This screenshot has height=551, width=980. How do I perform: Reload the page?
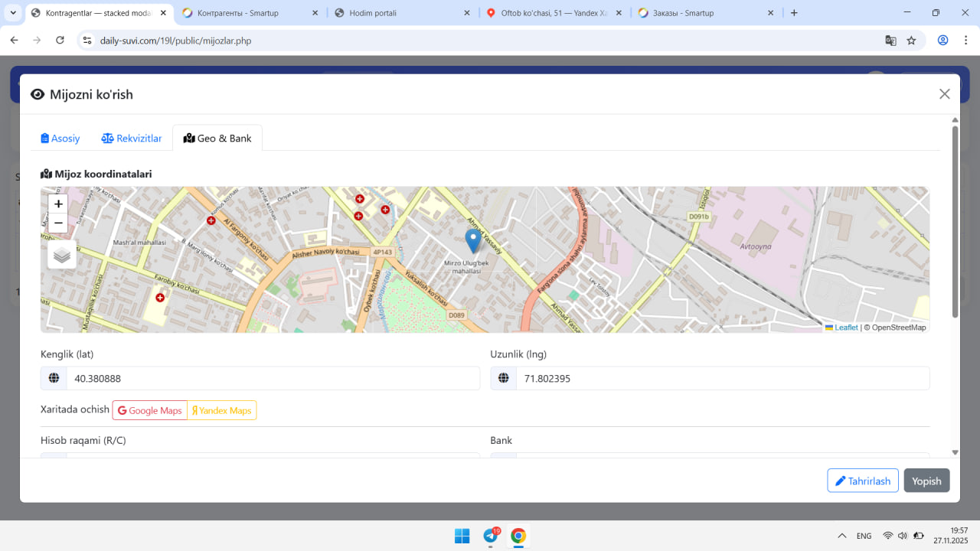60,41
